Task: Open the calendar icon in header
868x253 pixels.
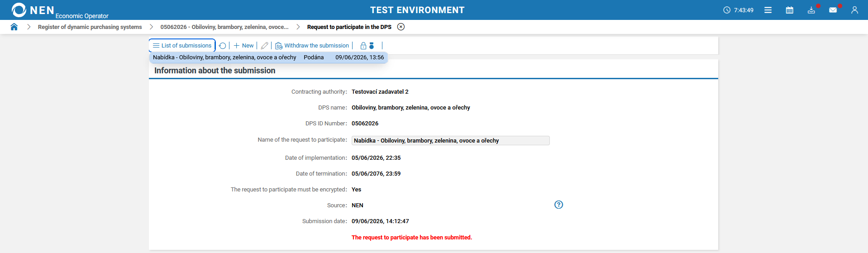Action: click(790, 10)
